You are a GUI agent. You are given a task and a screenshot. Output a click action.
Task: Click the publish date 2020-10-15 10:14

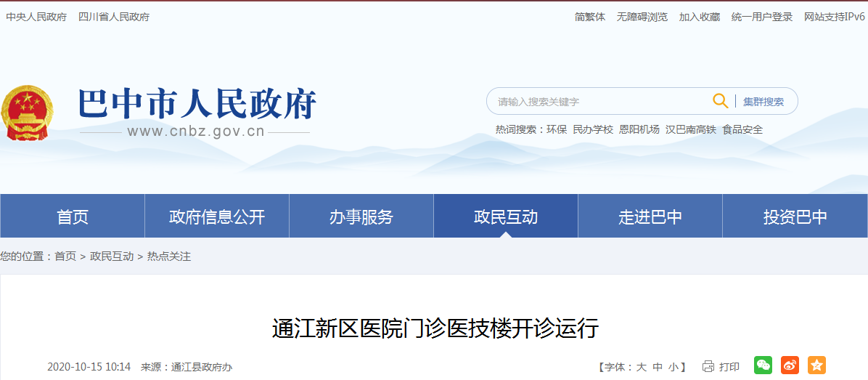(x=89, y=367)
